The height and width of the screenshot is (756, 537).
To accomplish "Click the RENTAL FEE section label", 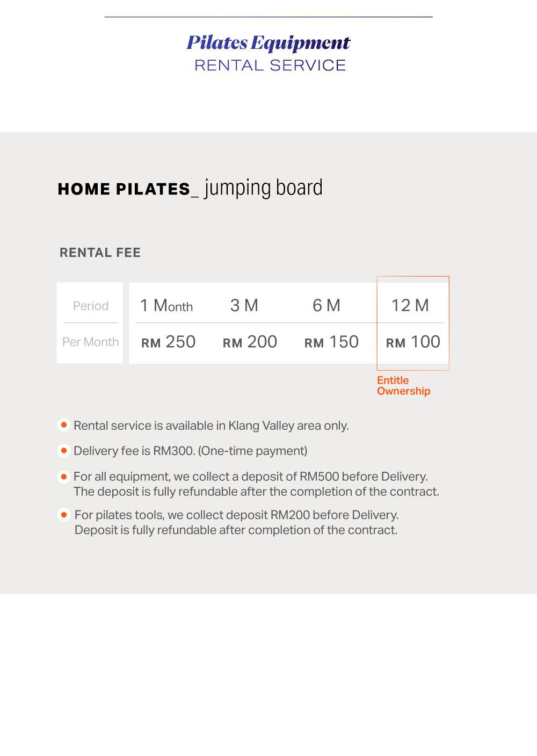I will click(x=100, y=253).
